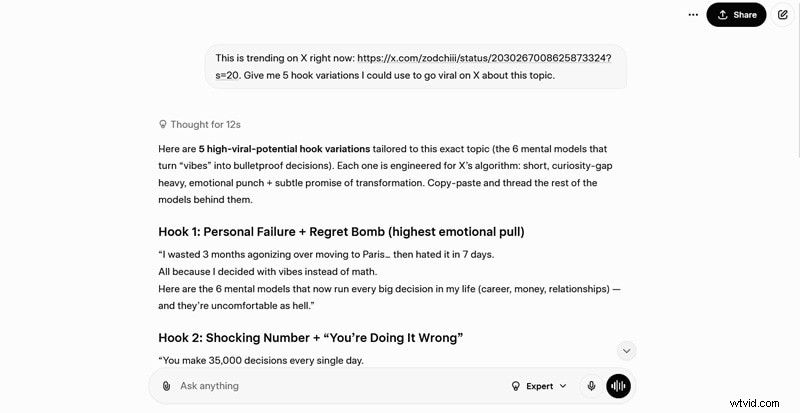Open the three-dot more options menu

[693, 15]
